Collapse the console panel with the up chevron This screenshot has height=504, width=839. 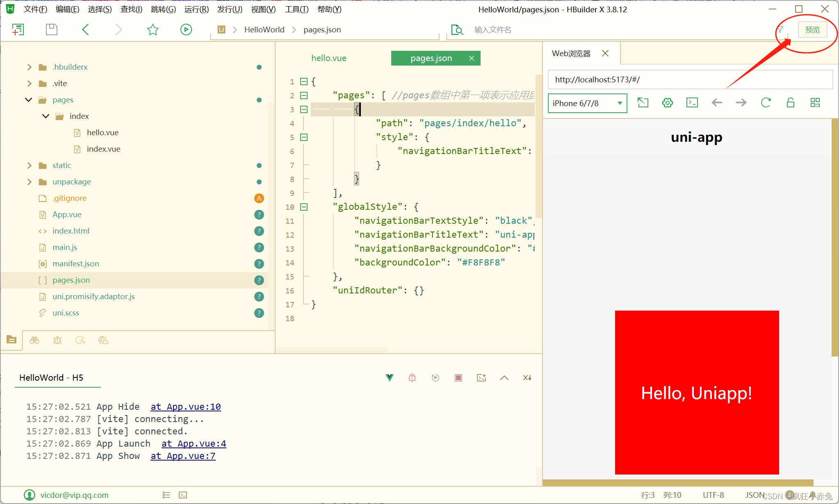[504, 378]
